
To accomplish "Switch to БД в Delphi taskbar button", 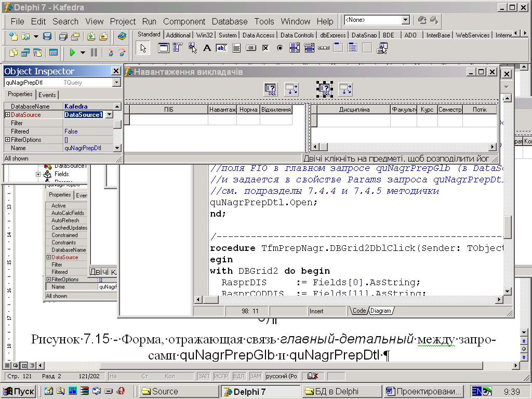I will (x=342, y=391).
